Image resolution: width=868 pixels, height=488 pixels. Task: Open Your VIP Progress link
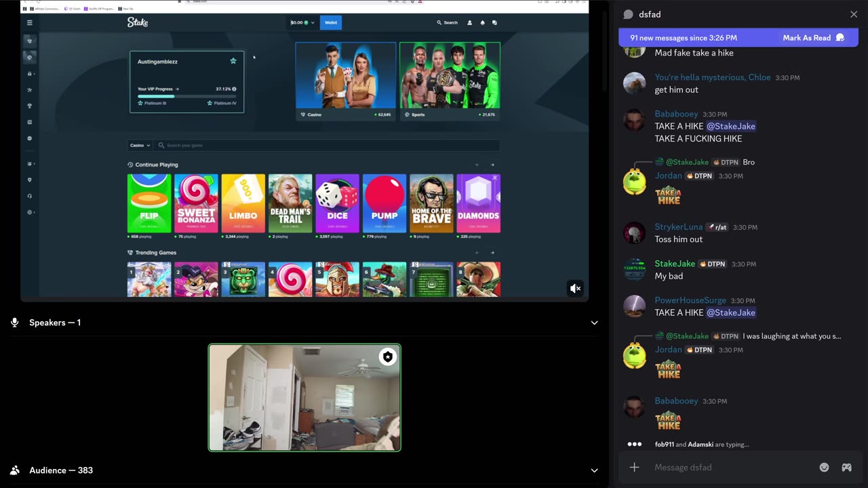coord(158,89)
